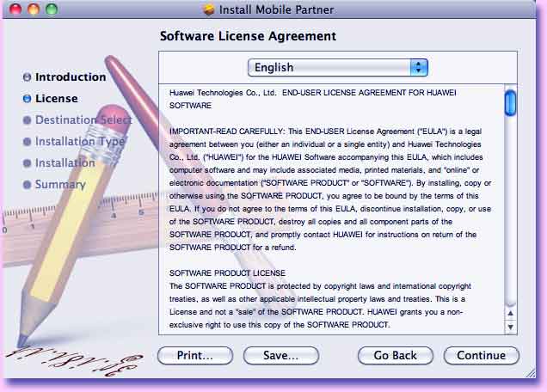
Task: Click the 'SOFTWARE PRODUCT LICENSE' heading text
Action: [x=227, y=273]
